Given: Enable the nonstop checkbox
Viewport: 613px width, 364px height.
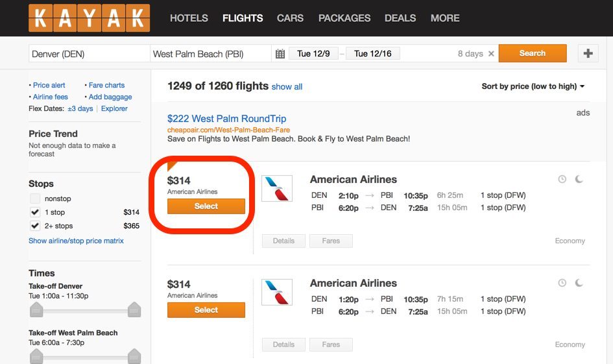Looking at the screenshot, I should 35,199.
